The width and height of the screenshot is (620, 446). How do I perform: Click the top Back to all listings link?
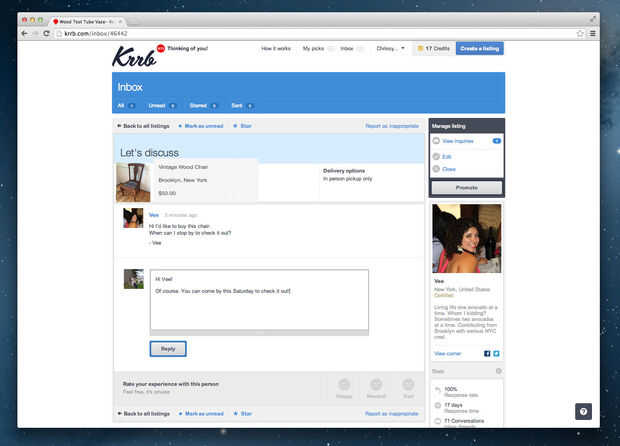click(x=143, y=126)
